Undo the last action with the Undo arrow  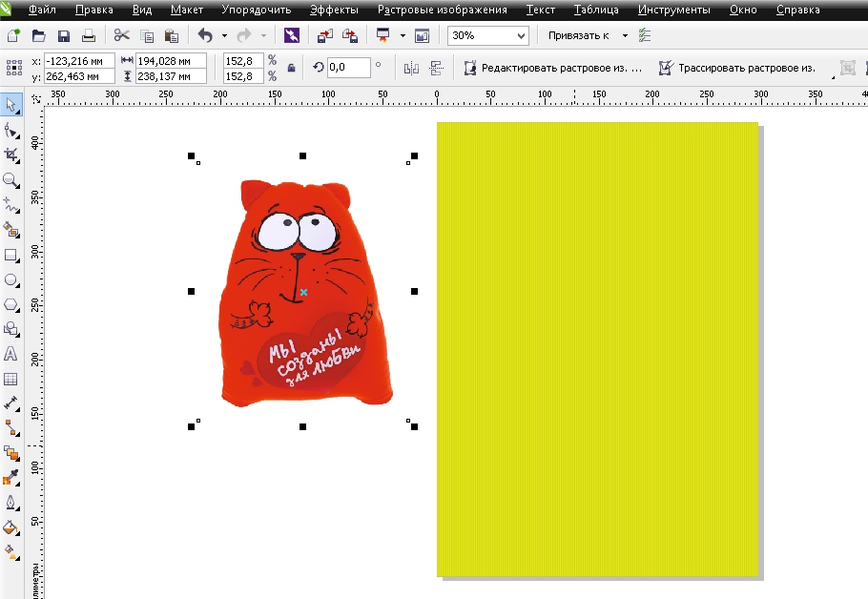coord(205,36)
